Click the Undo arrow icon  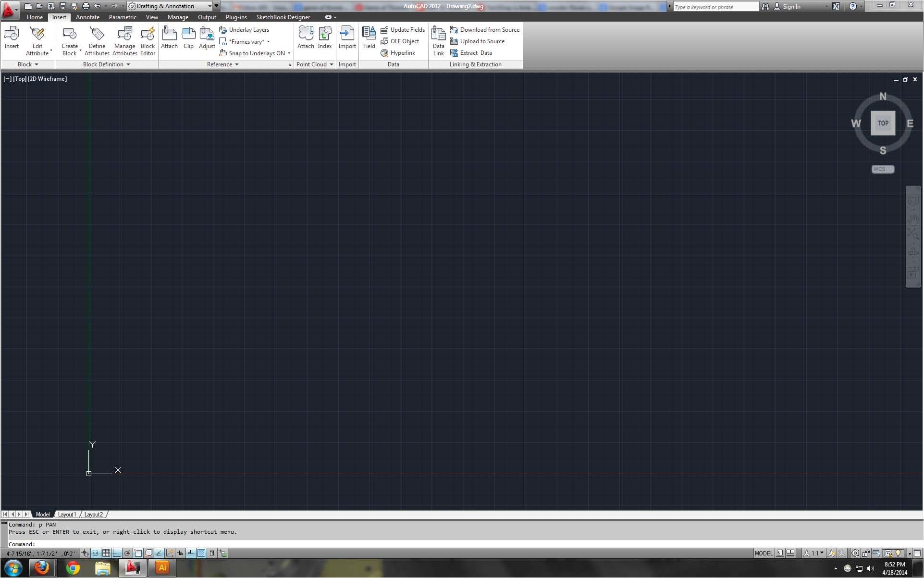[x=98, y=6]
